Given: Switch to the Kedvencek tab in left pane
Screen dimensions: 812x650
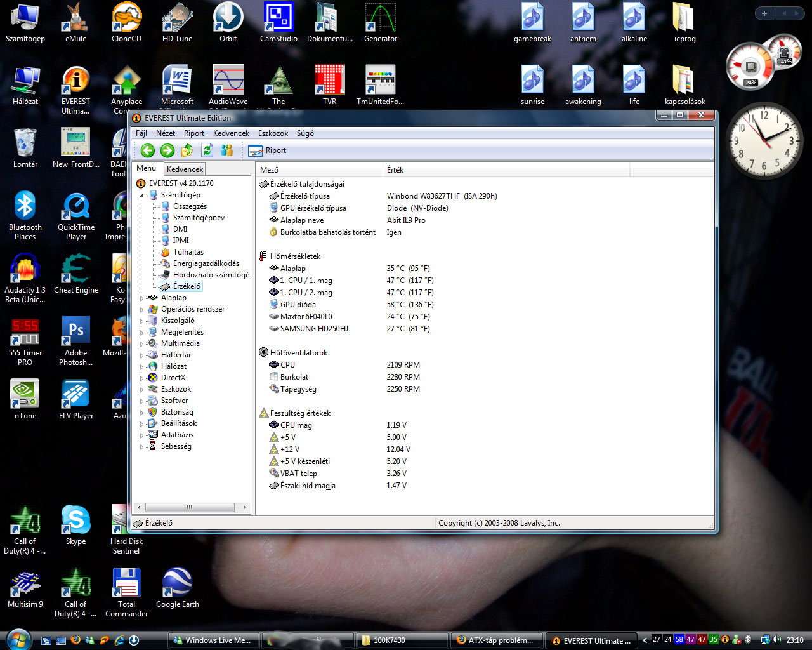Looking at the screenshot, I should 185,169.
